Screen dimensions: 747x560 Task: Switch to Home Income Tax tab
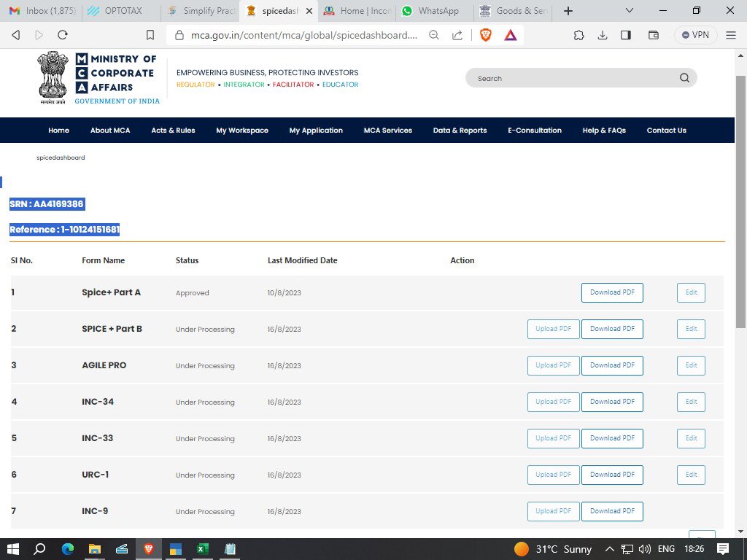click(x=357, y=11)
